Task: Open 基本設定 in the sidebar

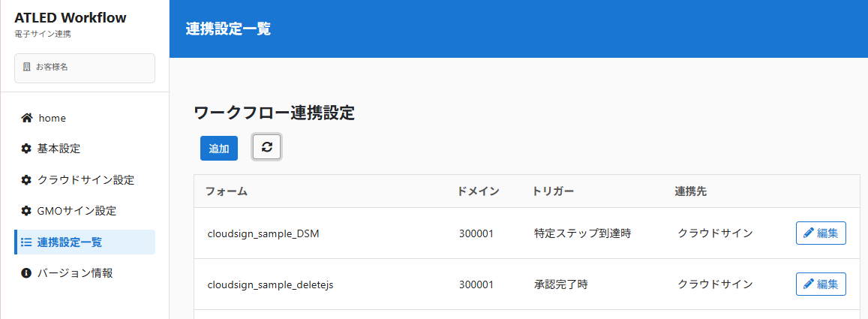Action: pos(85,149)
